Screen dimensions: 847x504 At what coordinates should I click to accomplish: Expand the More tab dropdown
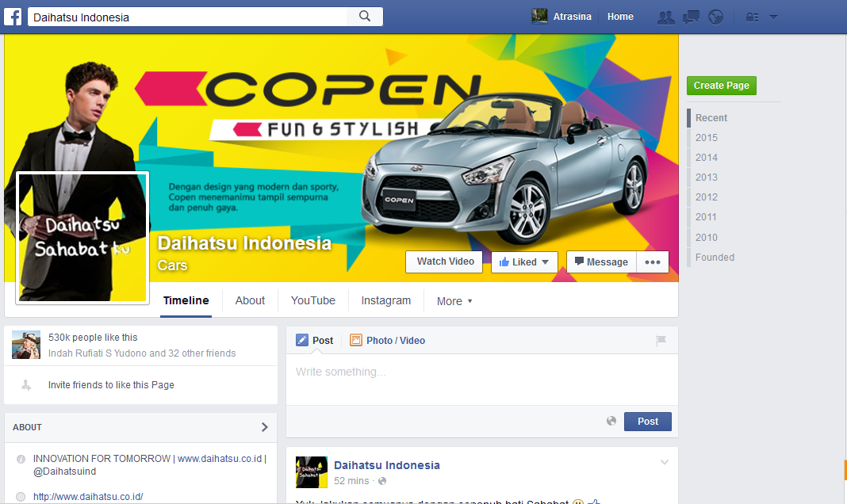[x=454, y=301]
